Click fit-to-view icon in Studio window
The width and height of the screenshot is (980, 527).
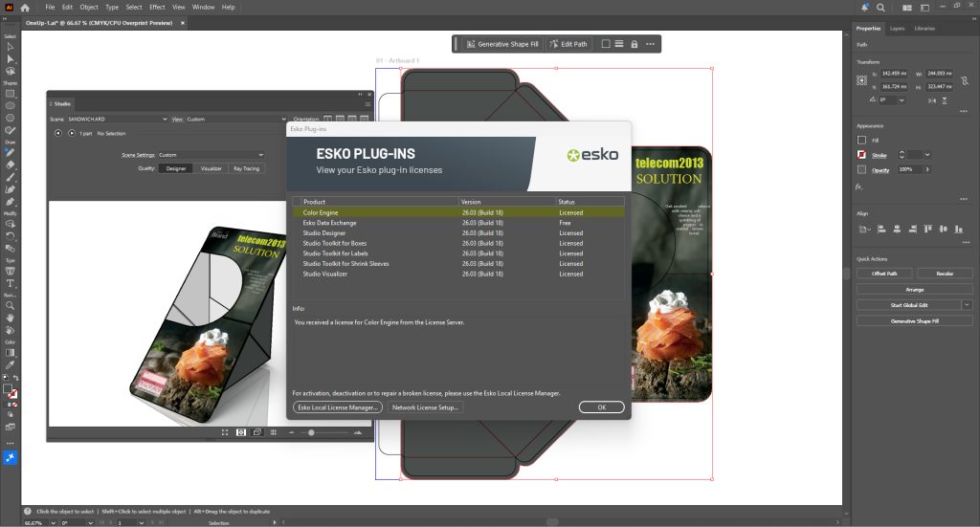(225, 432)
